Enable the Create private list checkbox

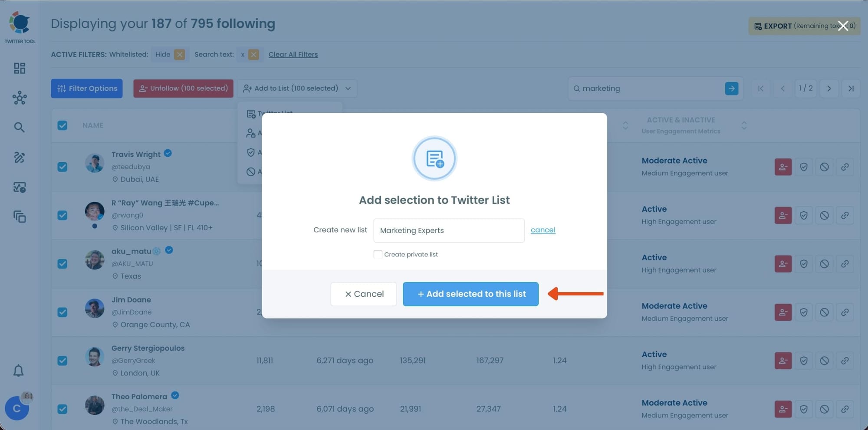click(x=378, y=254)
